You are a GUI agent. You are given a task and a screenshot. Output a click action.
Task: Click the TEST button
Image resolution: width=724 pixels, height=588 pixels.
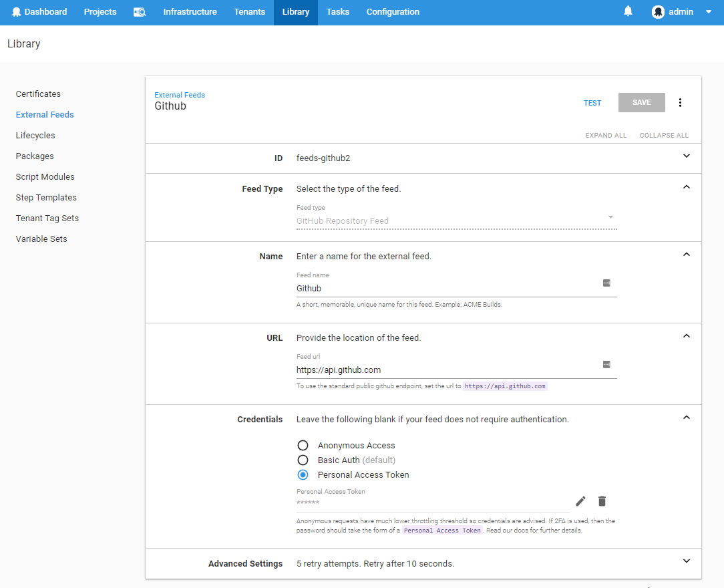[592, 102]
